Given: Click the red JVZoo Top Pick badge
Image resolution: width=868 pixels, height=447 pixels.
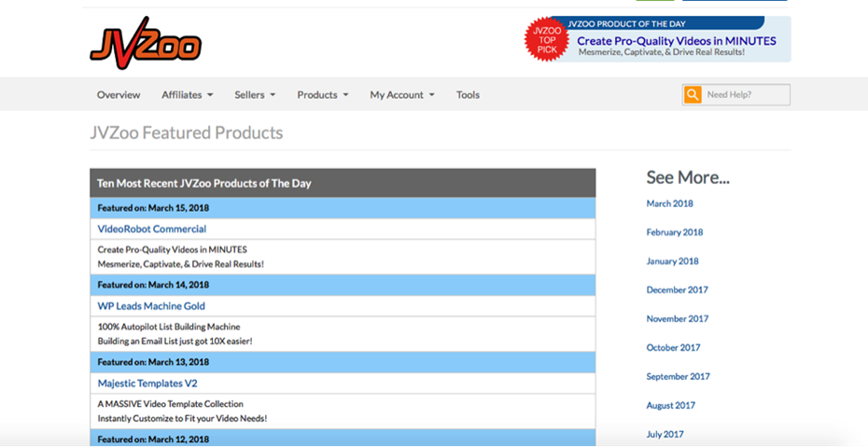Looking at the screenshot, I should coord(546,39).
